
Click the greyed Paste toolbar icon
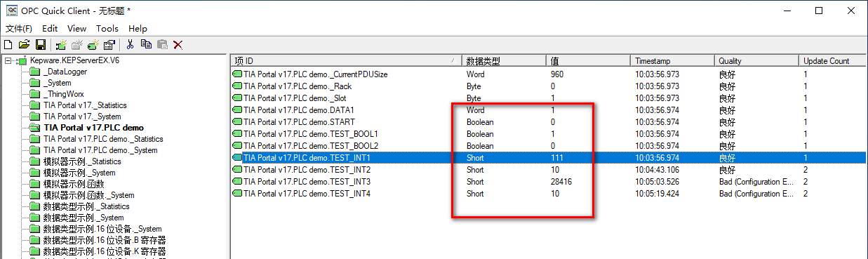(x=162, y=44)
